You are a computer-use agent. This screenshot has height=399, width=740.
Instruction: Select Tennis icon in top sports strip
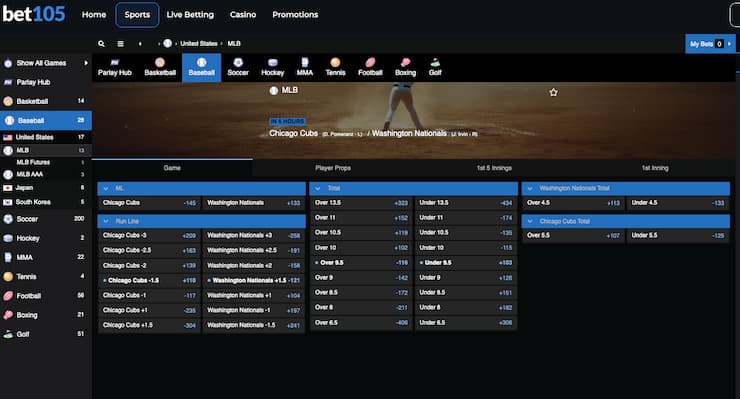335,68
